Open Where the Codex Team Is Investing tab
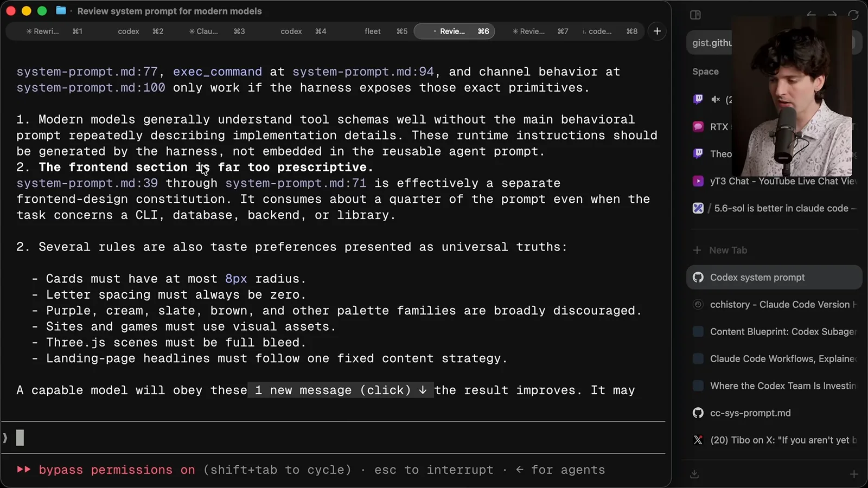 (774, 386)
